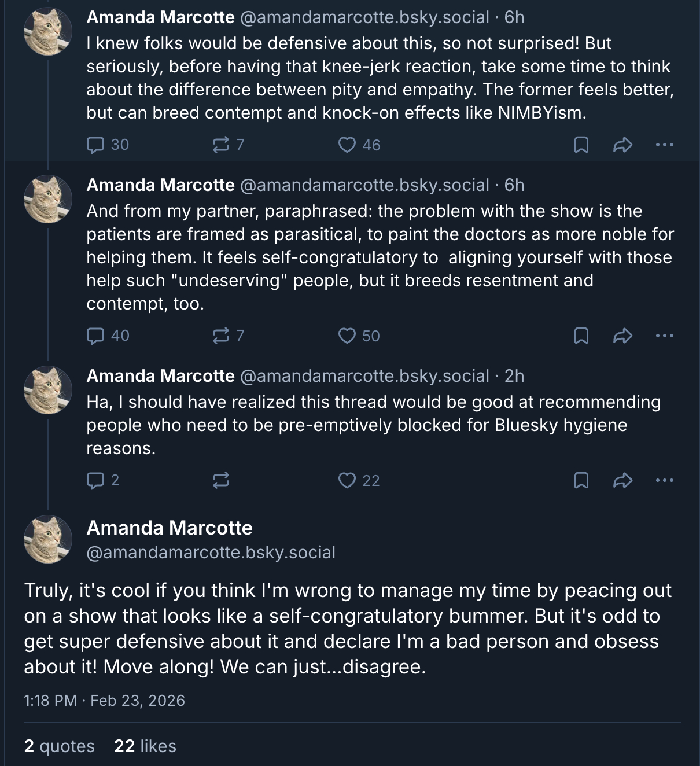The width and height of the screenshot is (700, 766).
Task: Open the @amandamarcotte.bsky.social handle under the main post
Action: (x=211, y=553)
